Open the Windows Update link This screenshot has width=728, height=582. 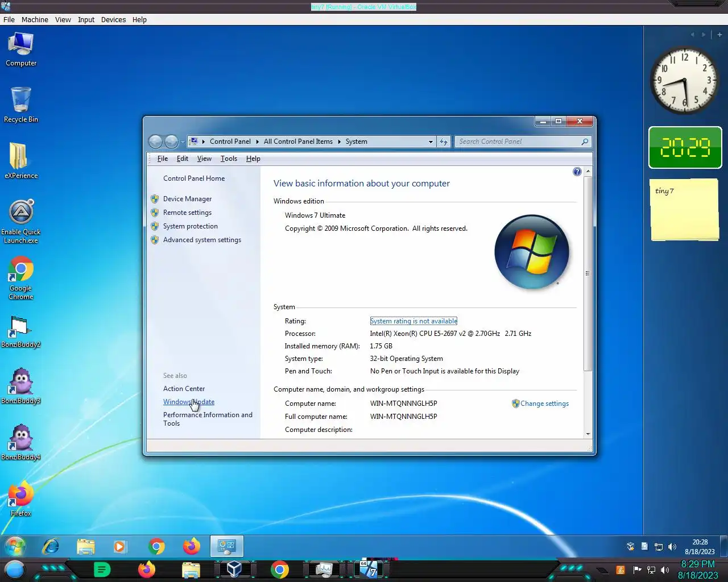[189, 402]
